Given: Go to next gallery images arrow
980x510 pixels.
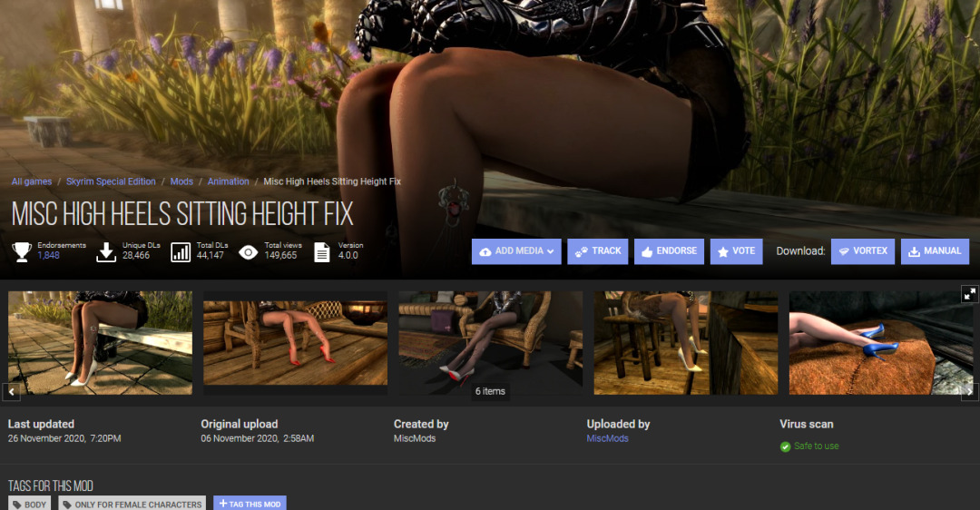Looking at the screenshot, I should tap(969, 392).
